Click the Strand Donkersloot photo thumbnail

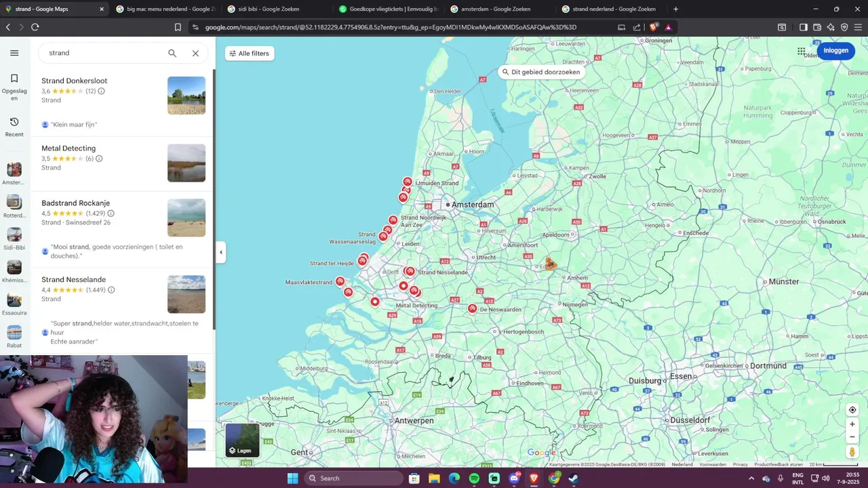pyautogui.click(x=186, y=96)
